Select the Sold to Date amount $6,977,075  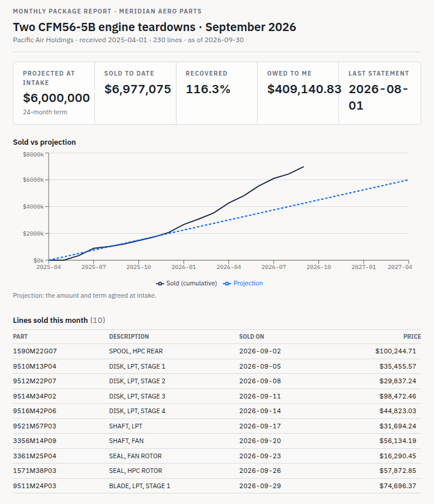[x=138, y=89]
